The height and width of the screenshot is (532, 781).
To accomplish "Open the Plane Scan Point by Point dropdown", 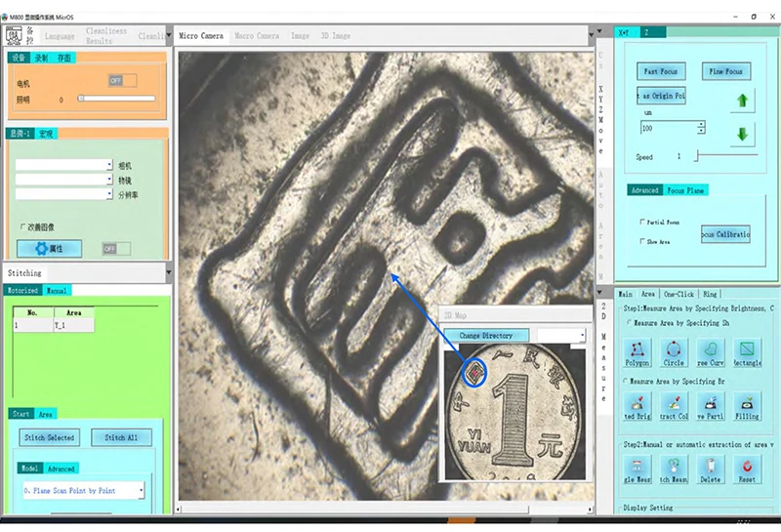I will click(142, 490).
